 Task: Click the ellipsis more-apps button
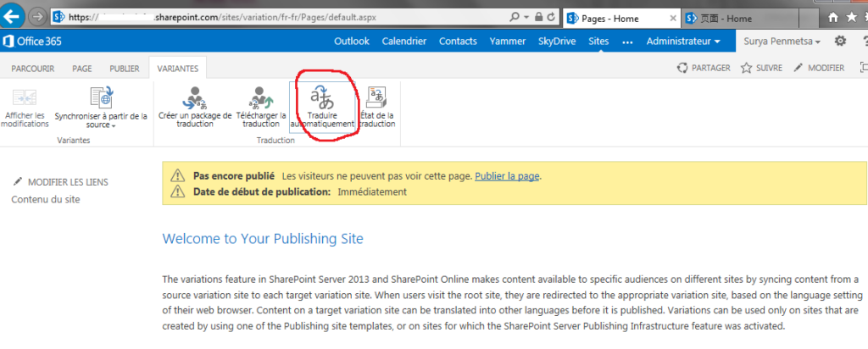click(627, 42)
